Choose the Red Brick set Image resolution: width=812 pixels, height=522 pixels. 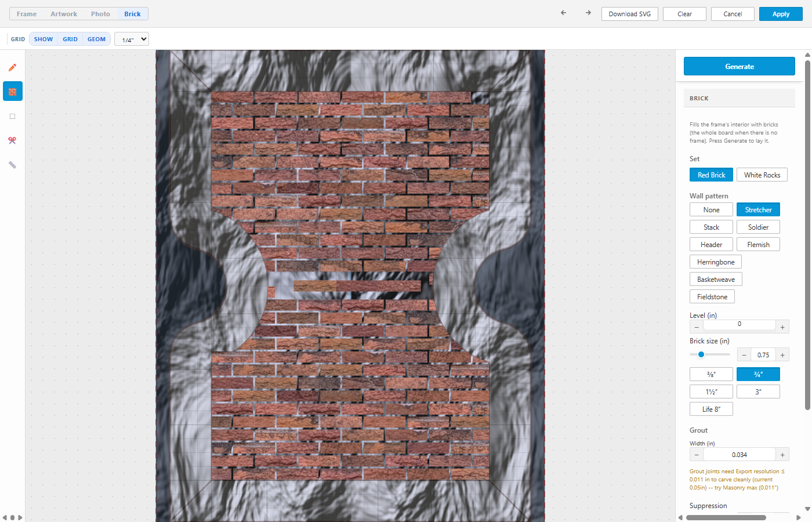coord(711,175)
